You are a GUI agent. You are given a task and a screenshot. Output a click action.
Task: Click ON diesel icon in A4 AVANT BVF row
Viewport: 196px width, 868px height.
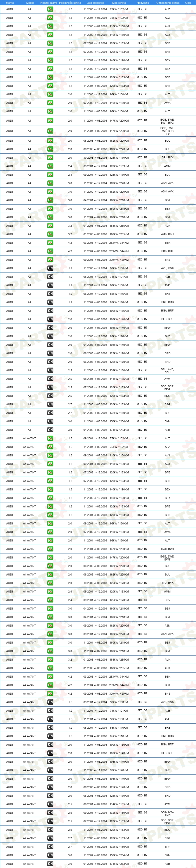click(50, 770)
